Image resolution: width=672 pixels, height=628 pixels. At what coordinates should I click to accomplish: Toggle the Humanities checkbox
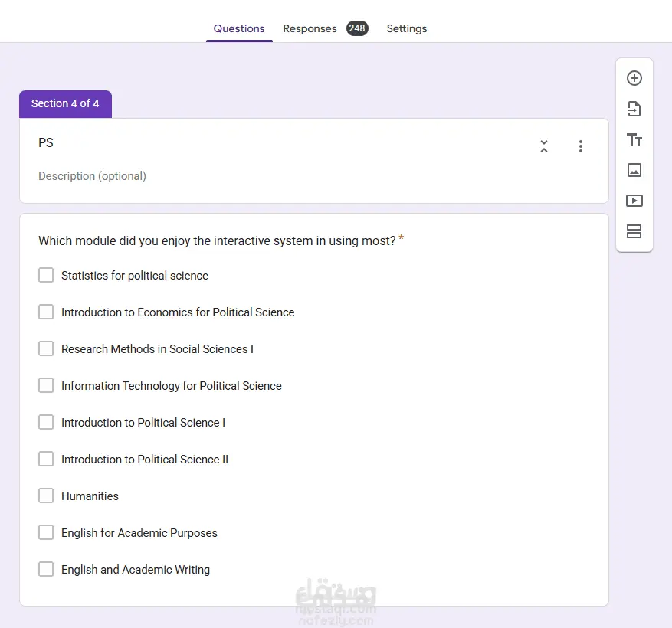tap(46, 496)
